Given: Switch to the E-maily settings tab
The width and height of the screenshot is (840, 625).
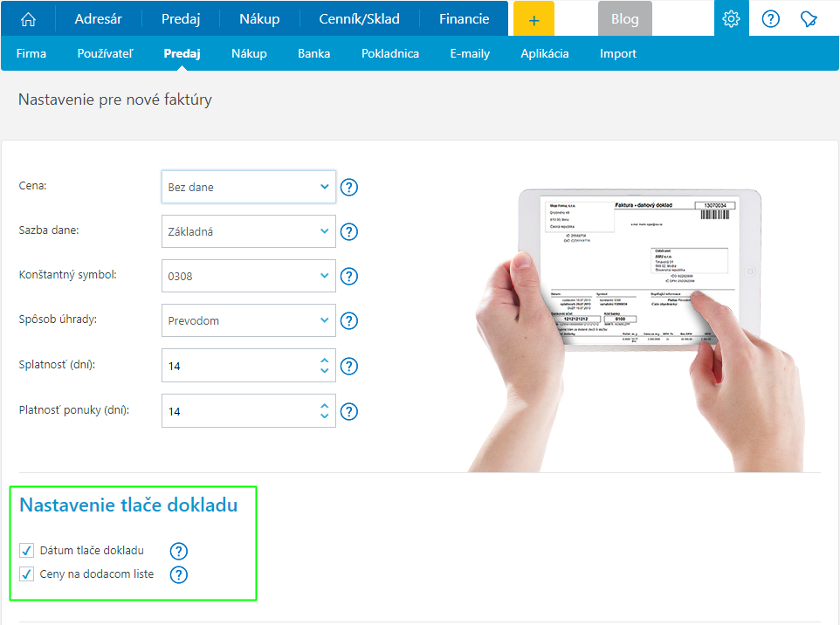Looking at the screenshot, I should [470, 53].
